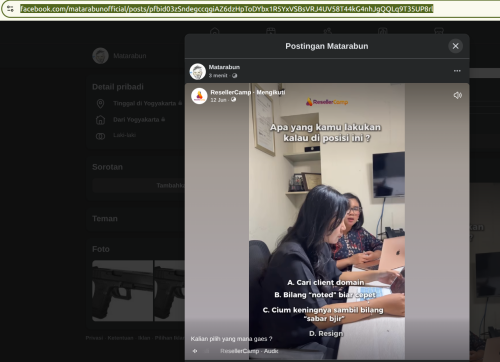Open Matarabun avatar in the post header
Image resolution: width=500 pixels, height=362 pixels.
tap(198, 71)
